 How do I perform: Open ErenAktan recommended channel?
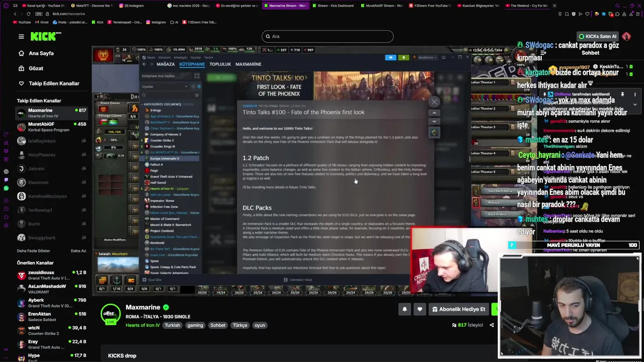pyautogui.click(x=51, y=317)
